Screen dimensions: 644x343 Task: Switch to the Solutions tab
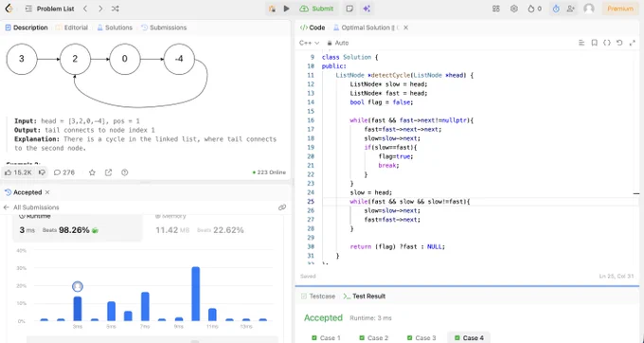[x=115, y=27]
